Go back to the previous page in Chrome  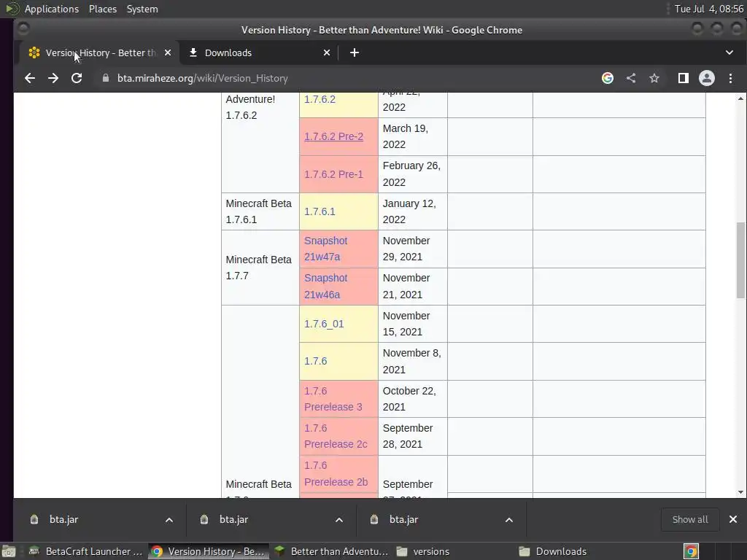(x=29, y=78)
